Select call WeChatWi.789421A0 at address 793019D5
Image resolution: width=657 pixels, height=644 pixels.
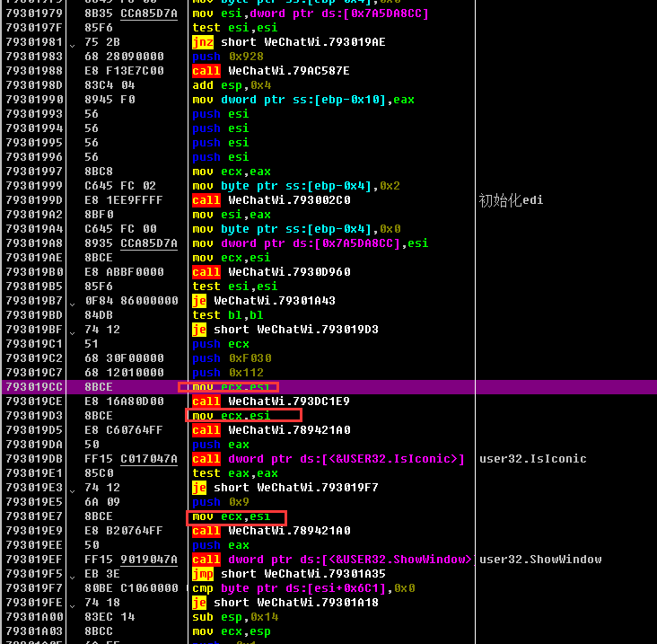[271, 430]
